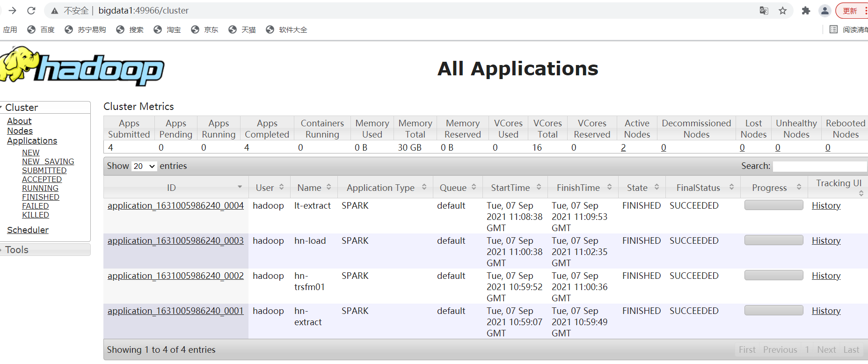Open the Applications sidebar link
This screenshot has width=868, height=364.
32,140
